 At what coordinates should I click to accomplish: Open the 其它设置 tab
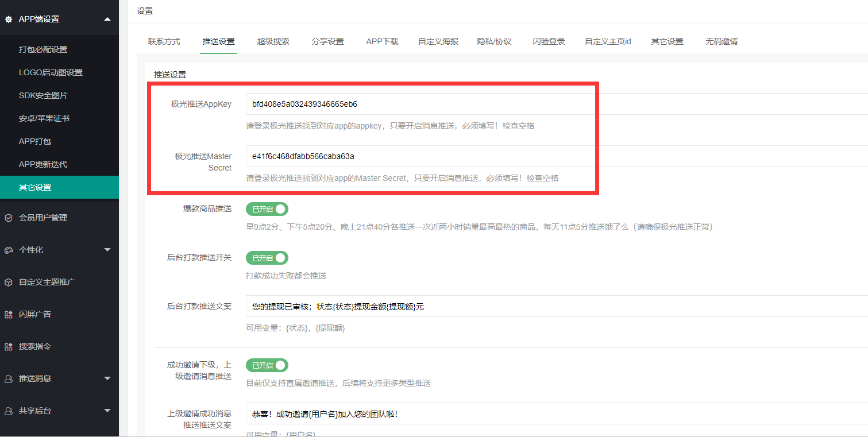(x=667, y=41)
